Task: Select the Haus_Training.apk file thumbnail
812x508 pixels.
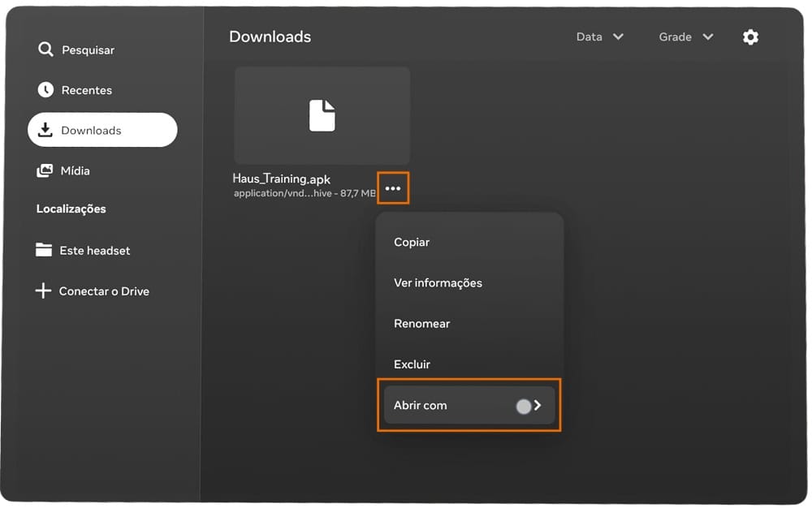Action: tap(322, 115)
